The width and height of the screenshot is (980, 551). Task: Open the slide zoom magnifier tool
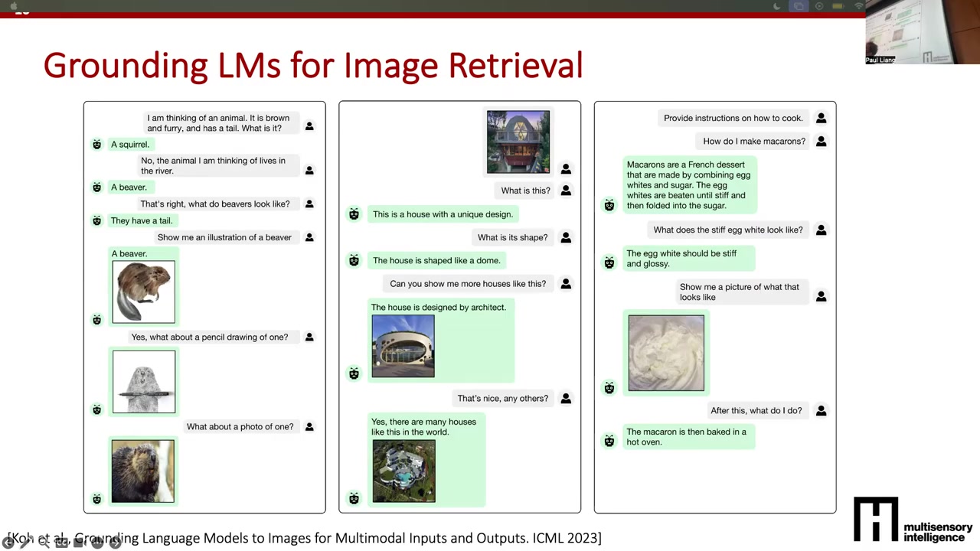[x=44, y=543]
